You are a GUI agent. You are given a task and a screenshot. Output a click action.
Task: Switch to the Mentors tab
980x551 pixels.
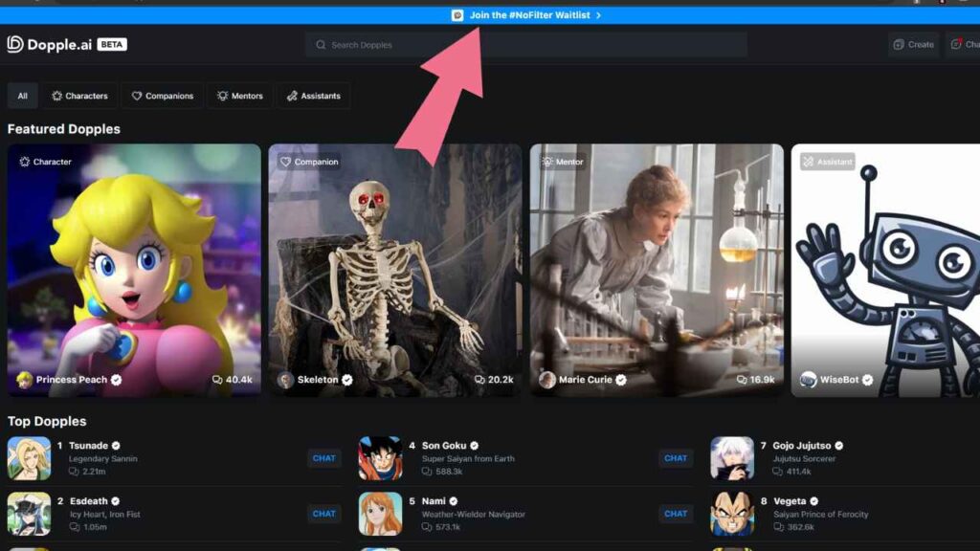pyautogui.click(x=240, y=96)
